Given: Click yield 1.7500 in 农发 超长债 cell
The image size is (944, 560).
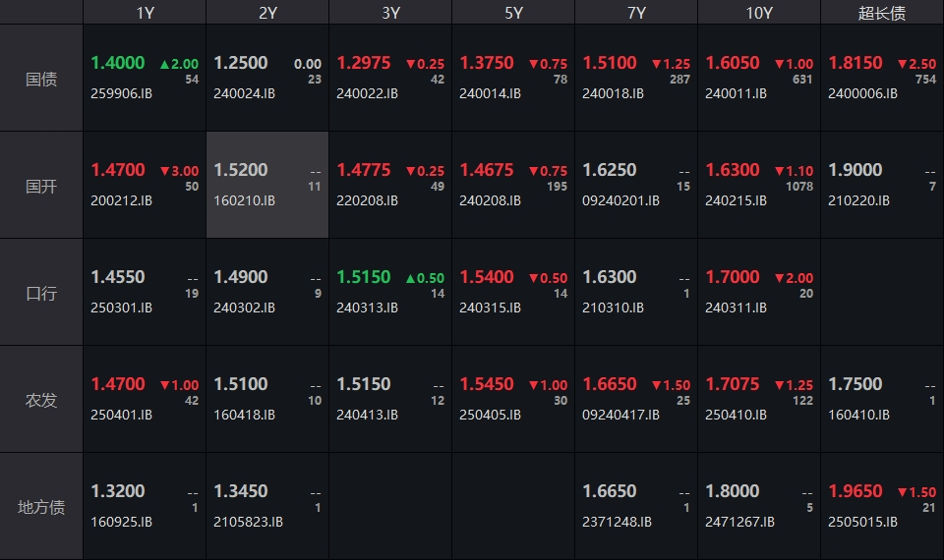Looking at the screenshot, I should pos(855,384).
